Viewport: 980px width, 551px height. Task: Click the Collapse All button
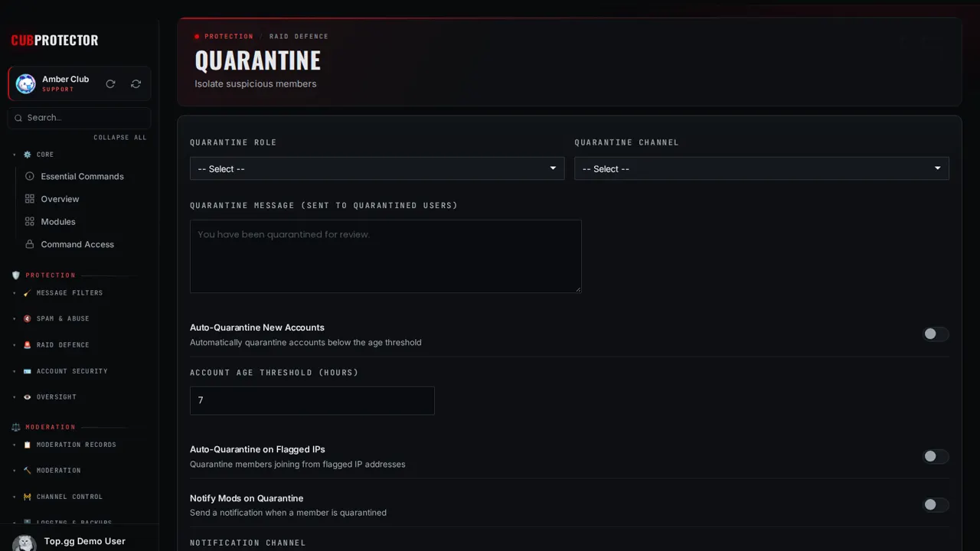coord(120,138)
